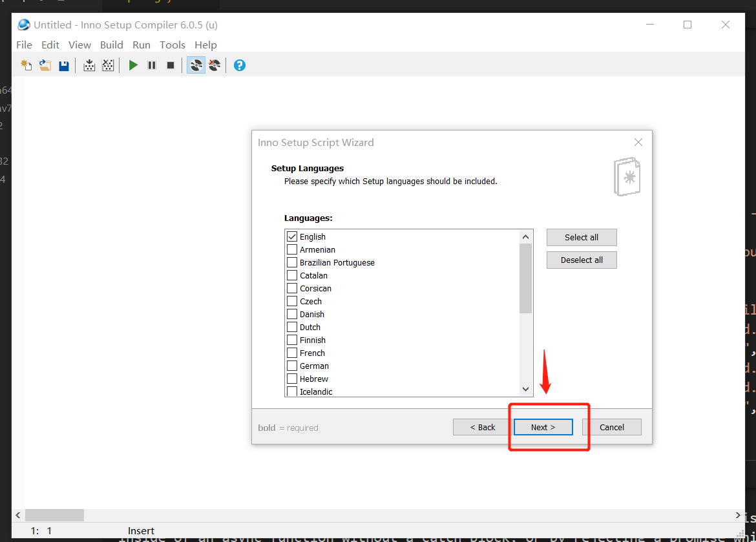This screenshot has height=542, width=756.
Task: Click the green Run play icon
Action: pyautogui.click(x=134, y=65)
